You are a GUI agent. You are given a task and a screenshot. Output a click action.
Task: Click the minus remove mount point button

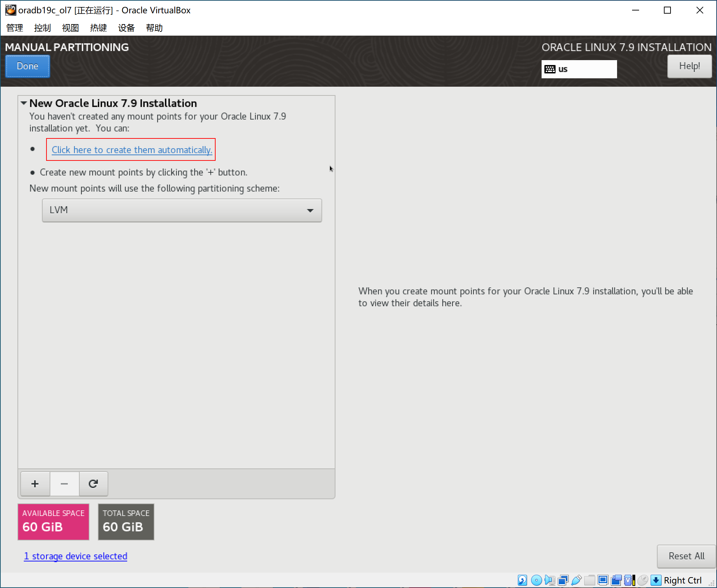(x=64, y=484)
